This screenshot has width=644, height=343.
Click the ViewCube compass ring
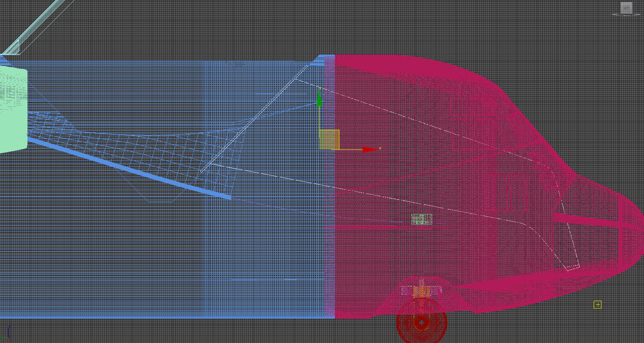click(x=627, y=15)
